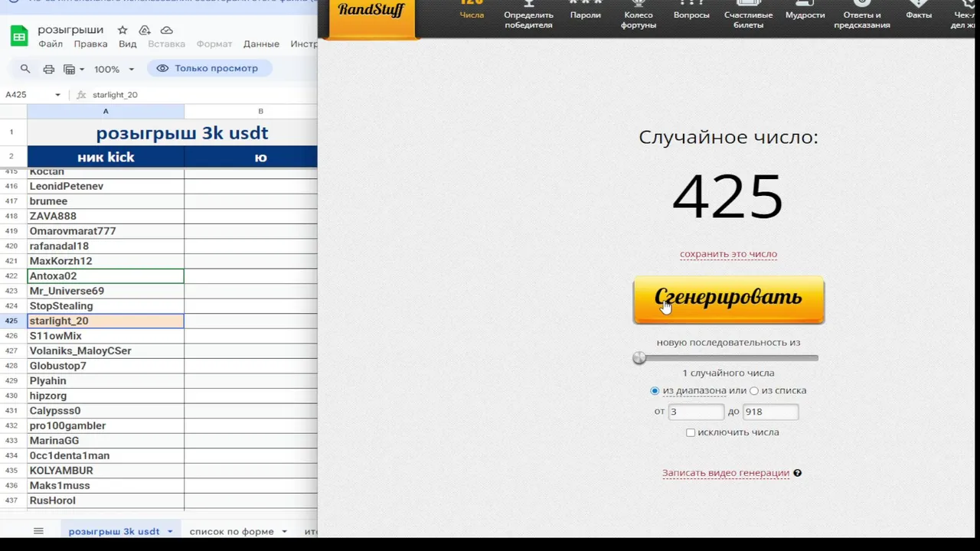Image resolution: width=980 pixels, height=551 pixels.
Task: Open the Мудрости section on RandStuff
Action: (805, 10)
